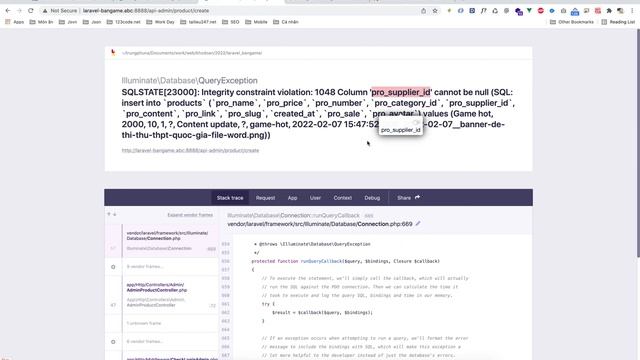Image resolution: width=640 pixels, height=360 pixels.
Task: Switch to the Context tab
Action: pyautogui.click(x=342, y=198)
